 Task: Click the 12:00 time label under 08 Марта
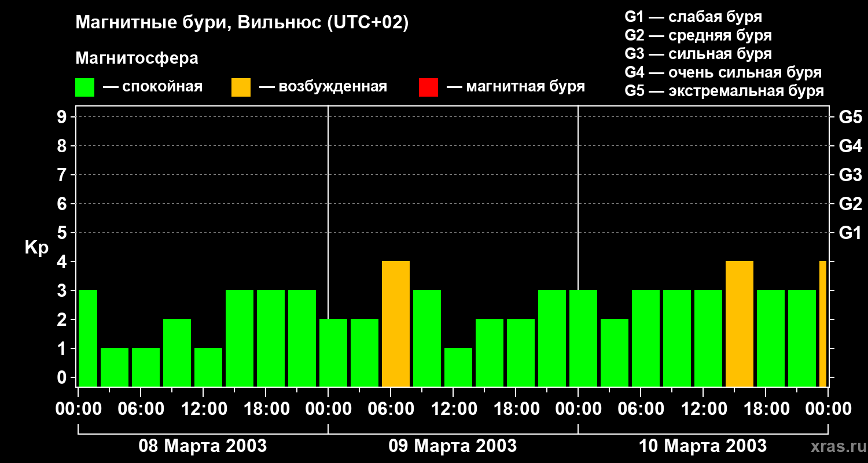[x=203, y=409]
